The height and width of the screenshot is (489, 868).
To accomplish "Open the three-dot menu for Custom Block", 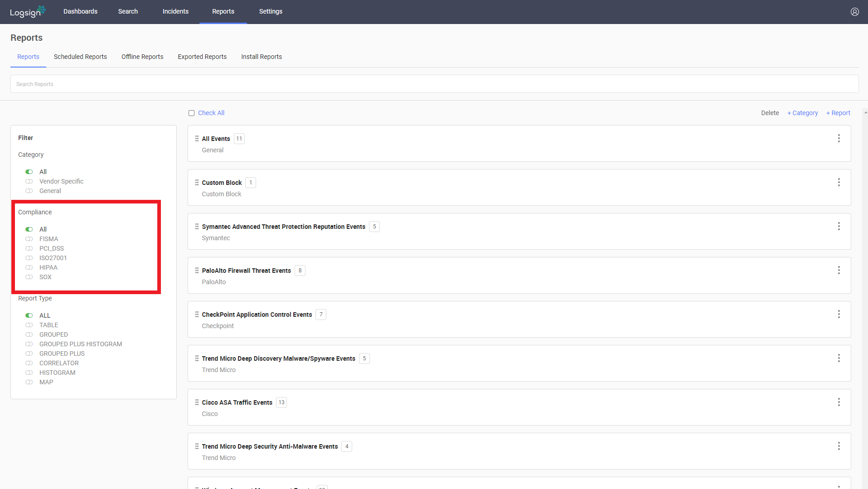I will pos(839,182).
